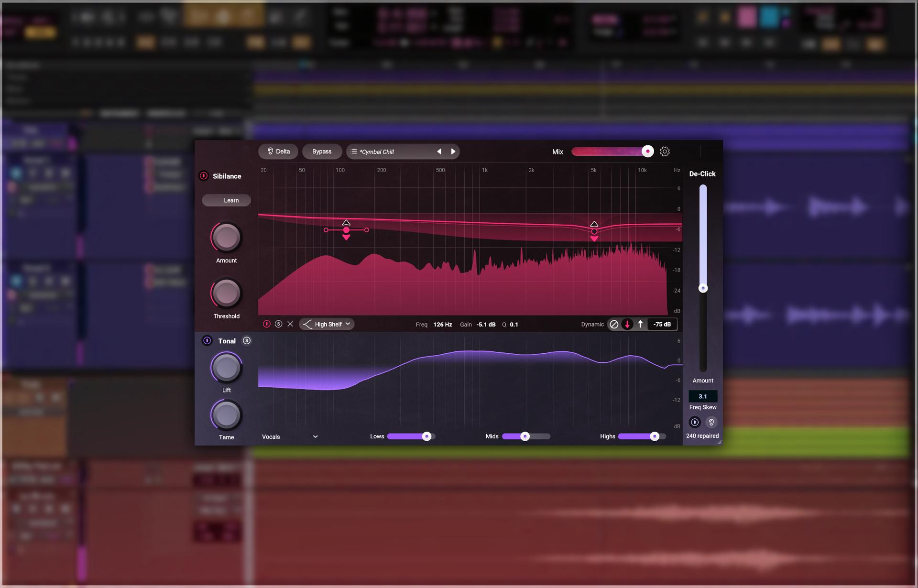Adjust the Highs slider
Image resolution: width=918 pixels, height=588 pixels.
[642, 436]
